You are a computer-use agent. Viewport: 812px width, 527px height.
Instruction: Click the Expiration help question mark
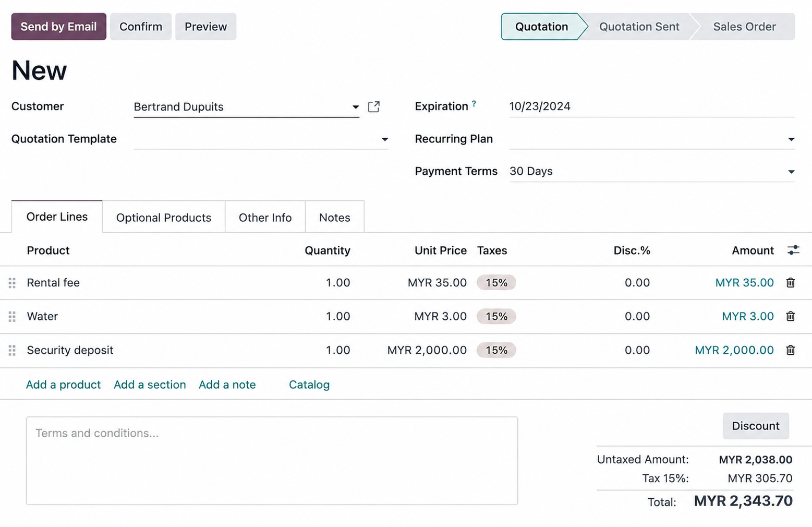click(x=474, y=104)
